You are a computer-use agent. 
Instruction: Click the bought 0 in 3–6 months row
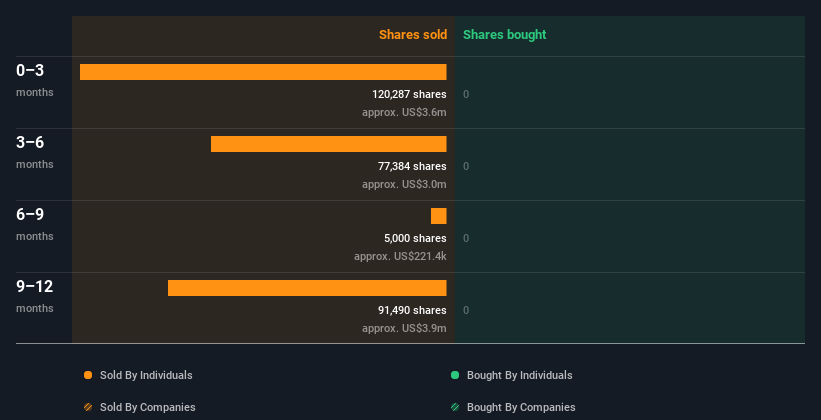pos(466,167)
